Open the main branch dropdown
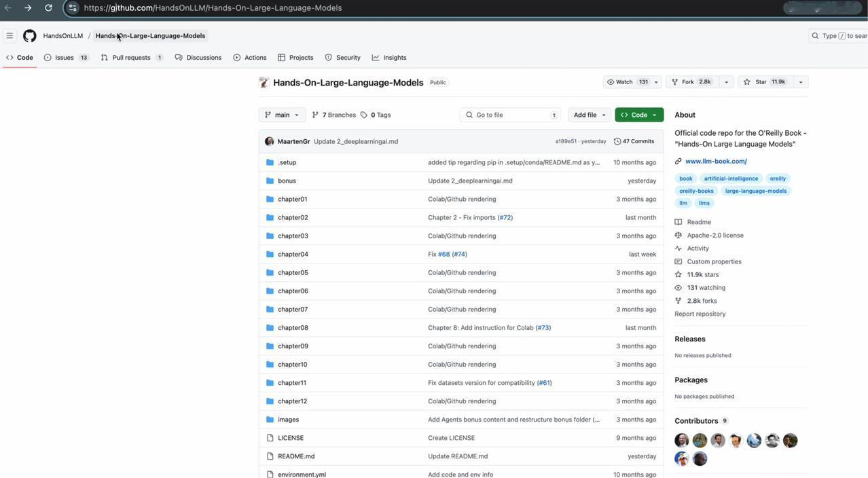The image size is (868, 478). [282, 115]
